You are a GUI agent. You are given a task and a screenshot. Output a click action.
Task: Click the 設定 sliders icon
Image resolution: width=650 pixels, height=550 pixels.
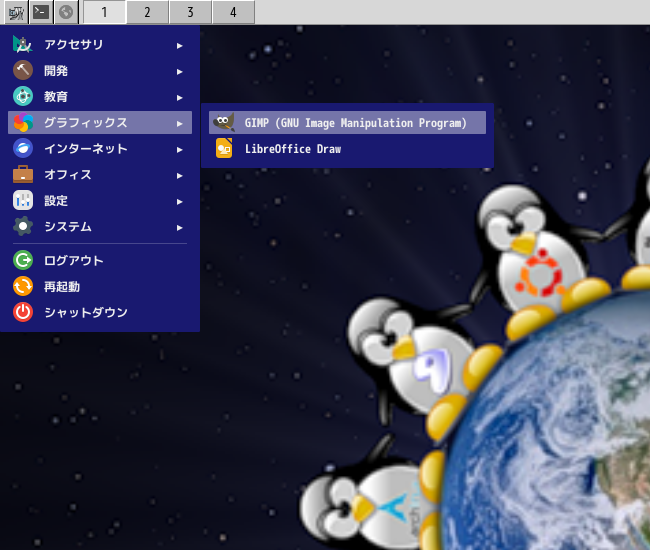click(x=23, y=201)
